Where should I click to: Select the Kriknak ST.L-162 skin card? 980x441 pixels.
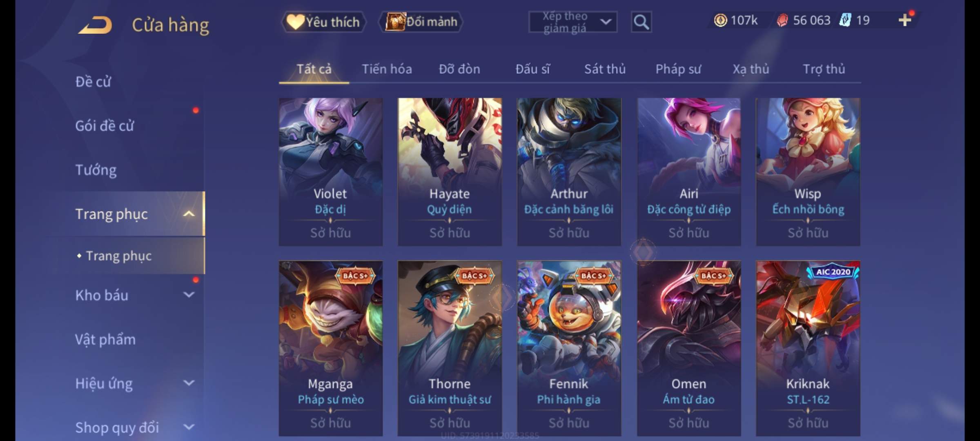tap(808, 348)
